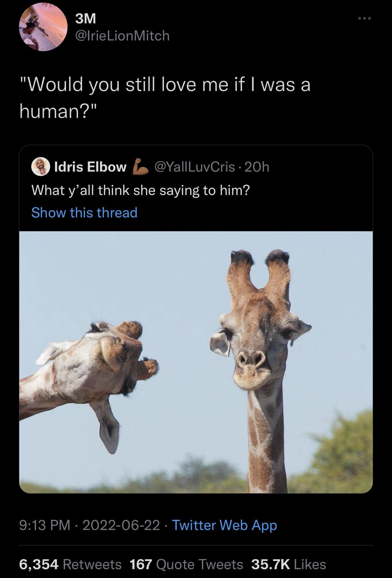Click 'Show this thread' link
392x578 pixels.
click(x=84, y=212)
